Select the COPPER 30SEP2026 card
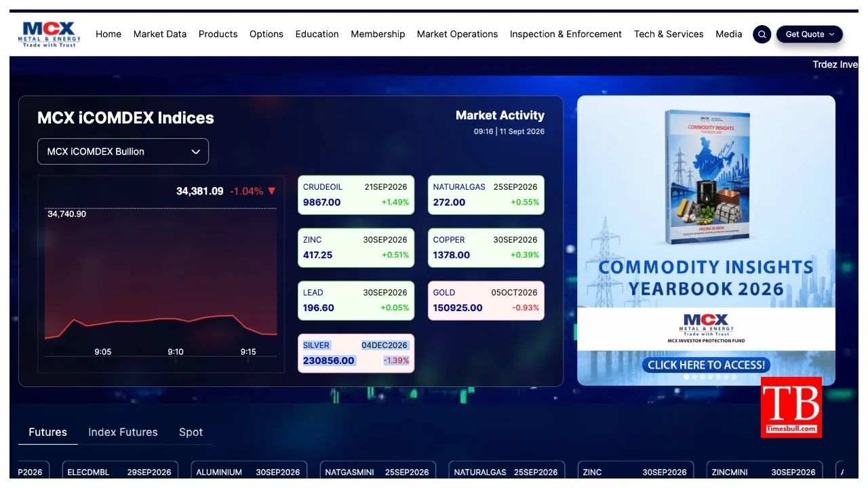The image size is (868, 488). coord(486,248)
